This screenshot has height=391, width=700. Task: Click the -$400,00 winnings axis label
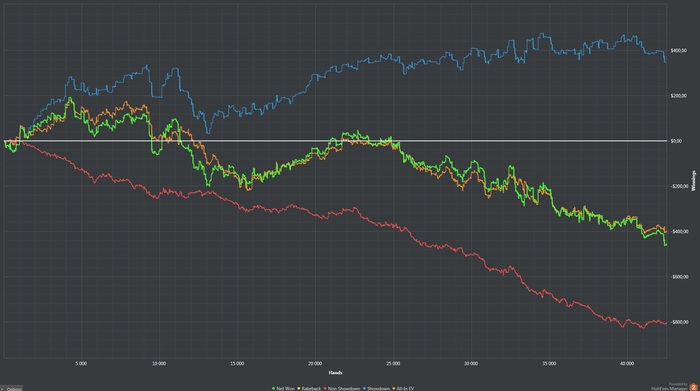click(679, 232)
